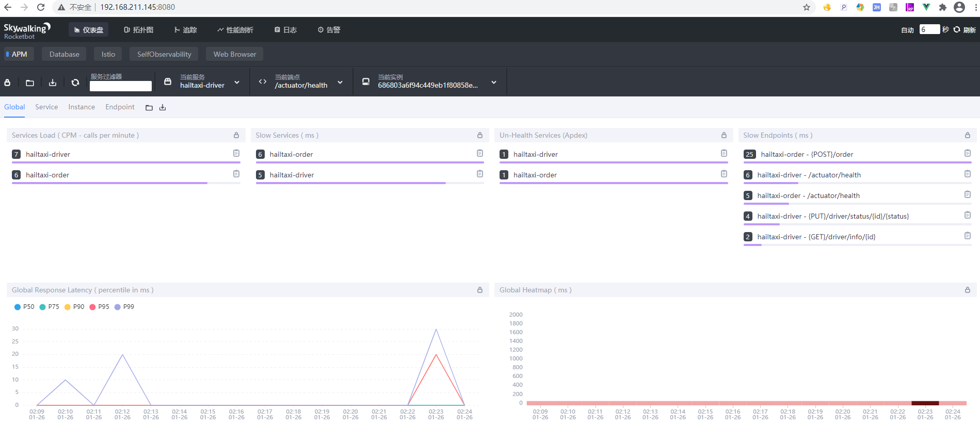Go back in browser history
This screenshot has height=427, width=980.
[x=8, y=7]
